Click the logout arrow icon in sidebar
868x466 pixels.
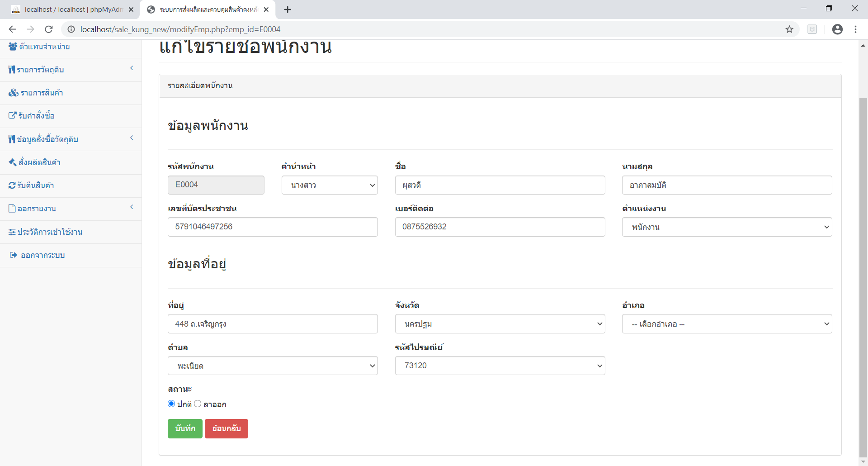coord(13,255)
